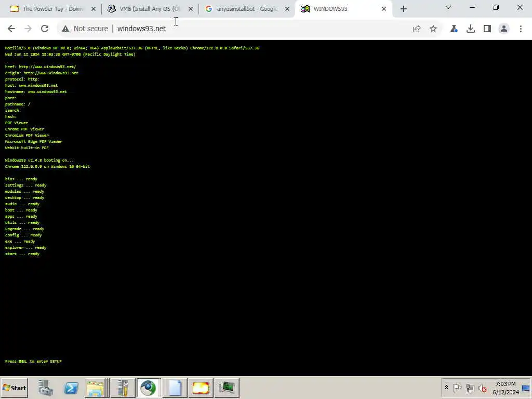
Task: Go back to the previous page
Action: tap(11, 29)
